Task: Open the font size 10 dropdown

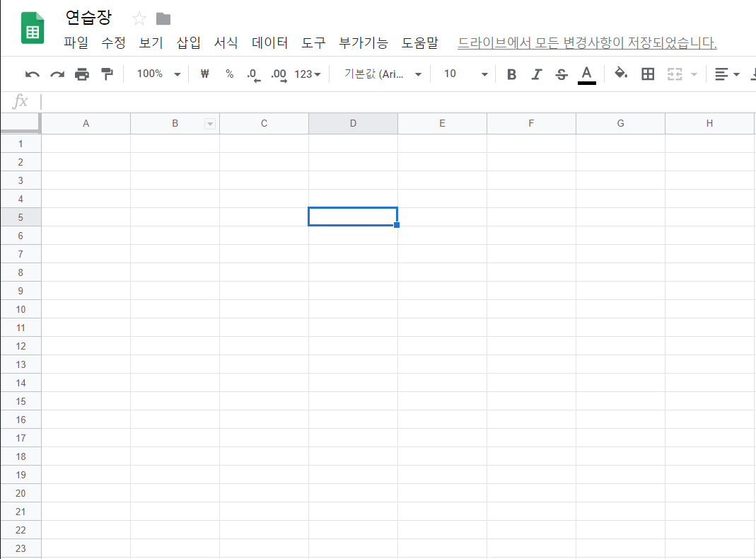Action: tap(466, 74)
